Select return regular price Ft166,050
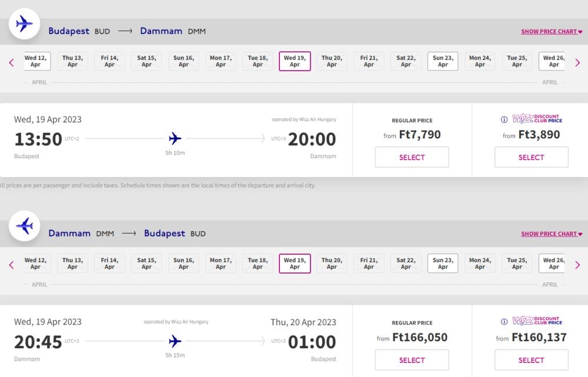588x377 pixels. tap(412, 360)
